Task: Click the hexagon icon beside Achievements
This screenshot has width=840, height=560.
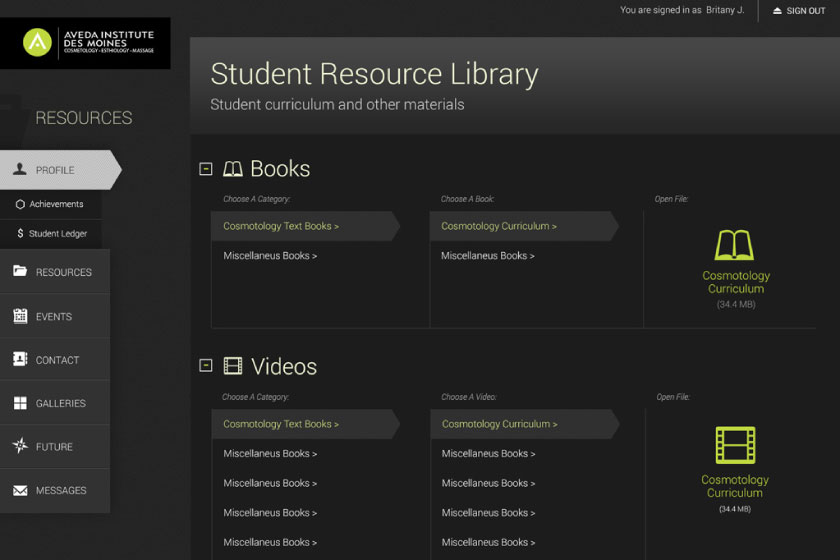Action: tap(20, 204)
